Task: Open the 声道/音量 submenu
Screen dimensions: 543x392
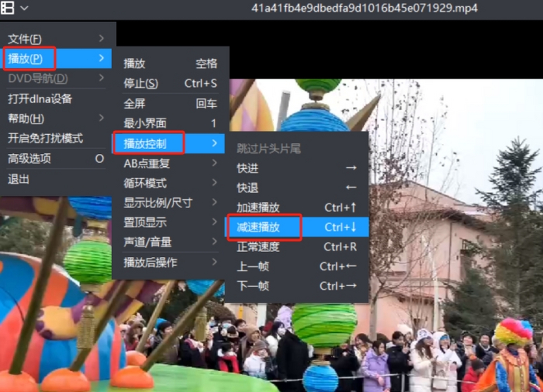Action: tap(170, 242)
